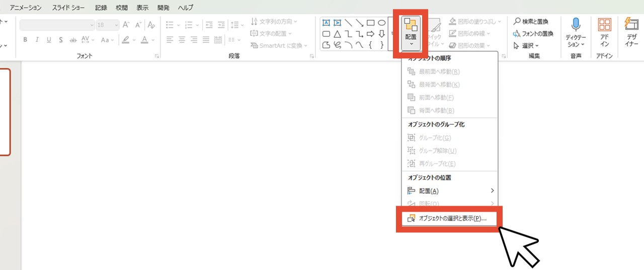Switch to the 記録 tab
Image resolution: width=644 pixels, height=270 pixels.
pos(101,8)
